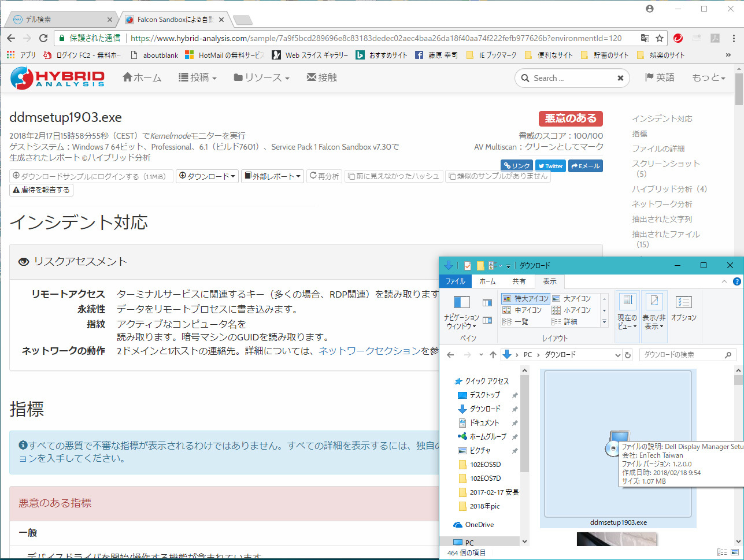This screenshot has width=744, height=560.
Task: Click the translate page icon in address bar
Action: tap(645, 38)
